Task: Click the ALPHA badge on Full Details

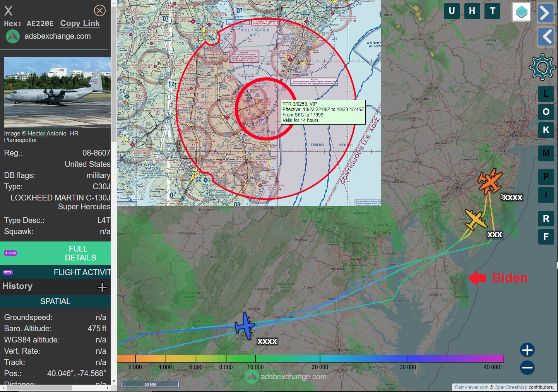Action: (10, 253)
